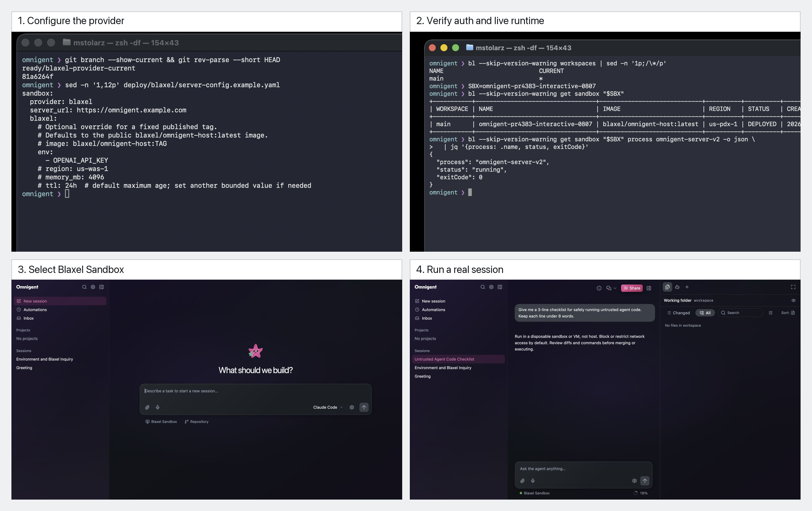
Task: Open settings gear in the checklist session window sidebar header
Action: pos(491,287)
